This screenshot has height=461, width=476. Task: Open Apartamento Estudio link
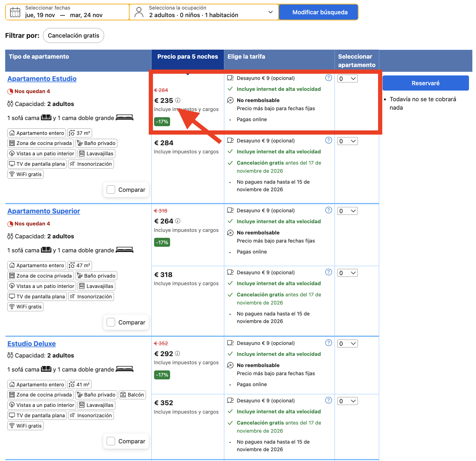[42, 79]
